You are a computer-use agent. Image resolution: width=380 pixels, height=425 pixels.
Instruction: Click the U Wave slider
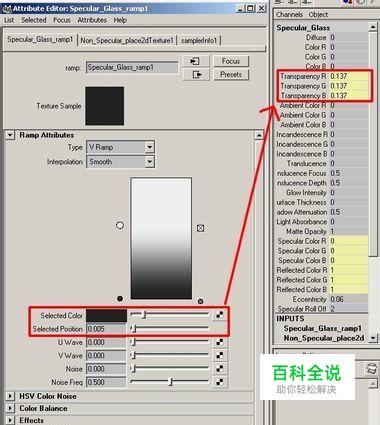(170, 342)
